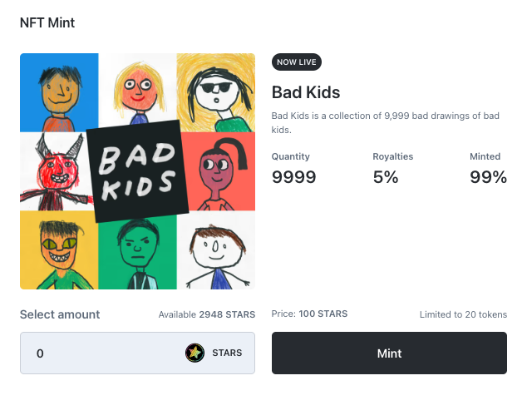Click the Royalties 5% value
Screen dimensions: 527x420
click(x=386, y=176)
